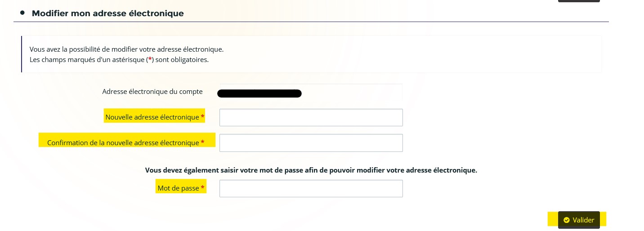
Task: Focus the Confirmation de la nouvelle adresse field
Action: [x=311, y=143]
